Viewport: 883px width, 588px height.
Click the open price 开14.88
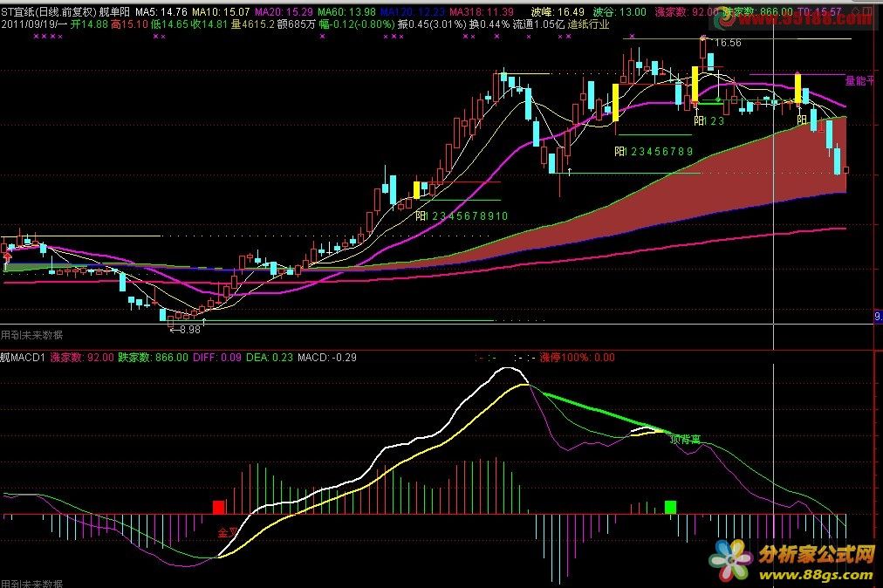pos(90,24)
